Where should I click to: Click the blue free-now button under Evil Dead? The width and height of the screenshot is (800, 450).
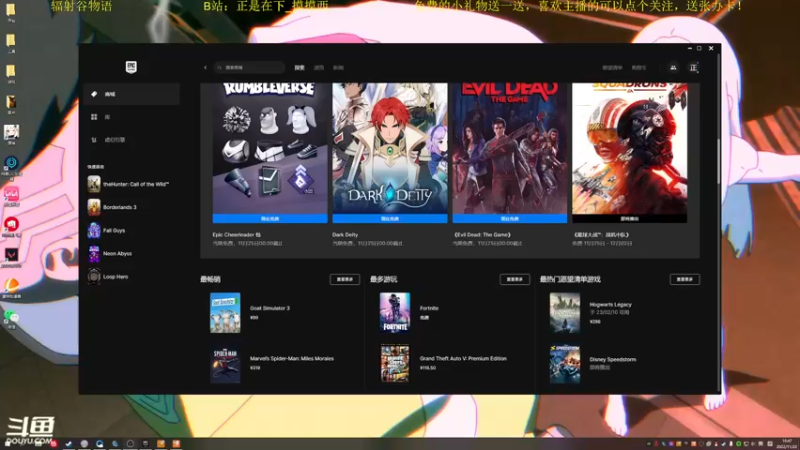click(x=510, y=218)
